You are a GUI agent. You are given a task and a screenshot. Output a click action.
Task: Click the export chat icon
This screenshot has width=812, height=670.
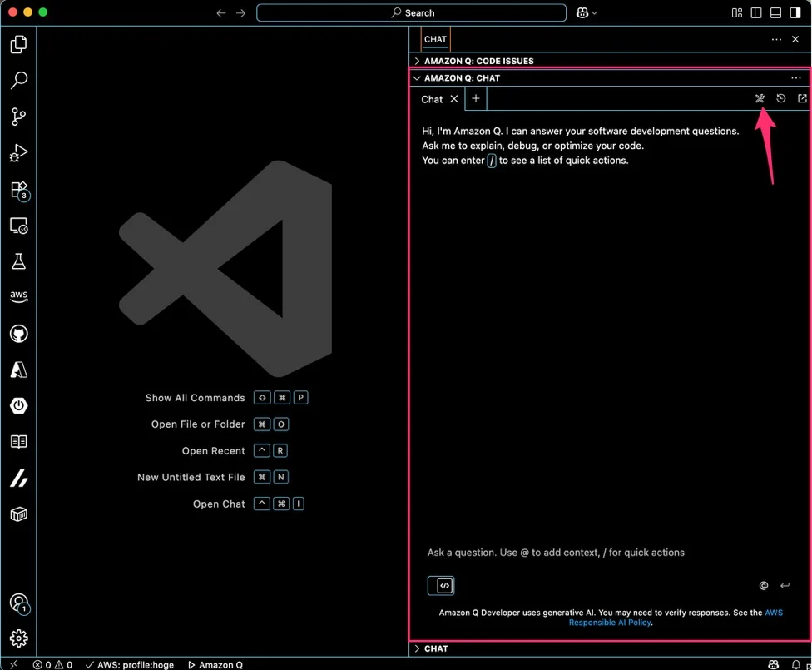802,98
